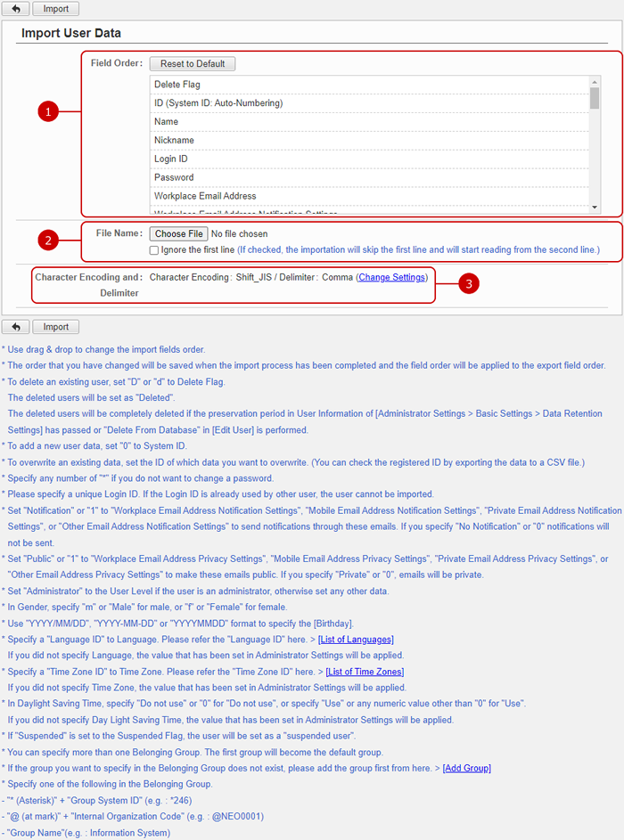Follow the Add Group link

466,768
